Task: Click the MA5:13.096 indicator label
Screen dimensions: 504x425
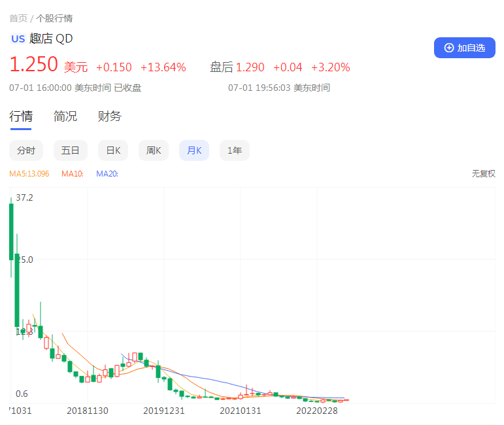Action: 29,174
